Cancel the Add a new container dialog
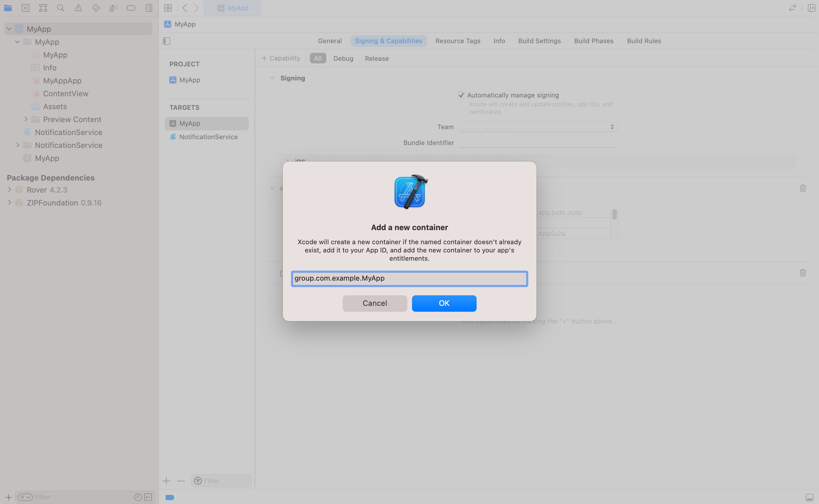Image resolution: width=819 pixels, height=504 pixels. pos(374,303)
